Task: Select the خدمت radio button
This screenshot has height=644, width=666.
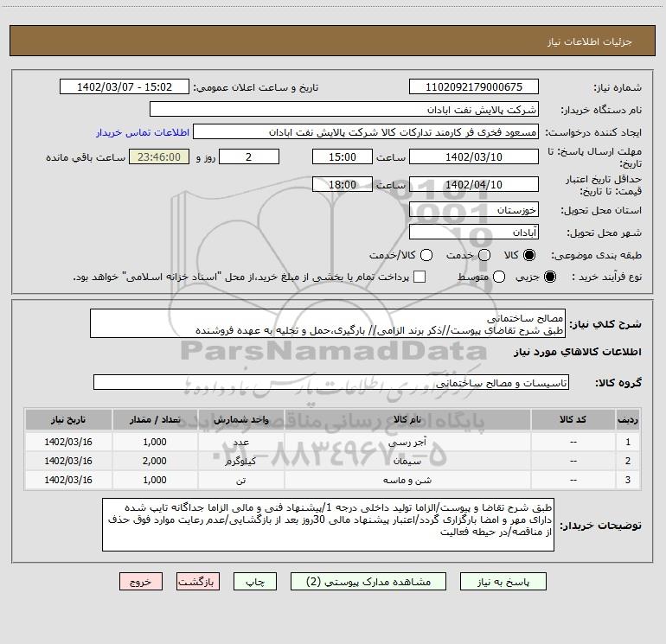Action: pos(484,255)
